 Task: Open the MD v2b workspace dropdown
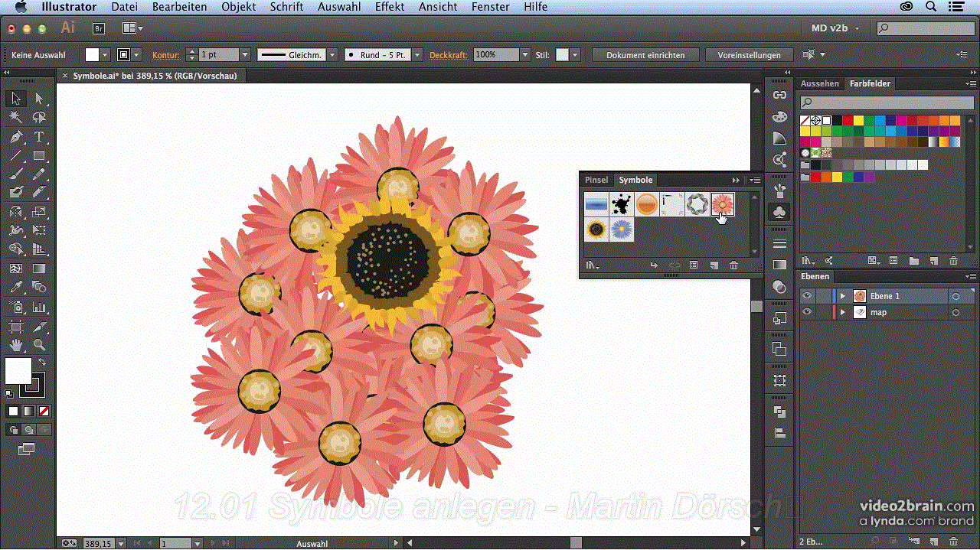pyautogui.click(x=835, y=28)
